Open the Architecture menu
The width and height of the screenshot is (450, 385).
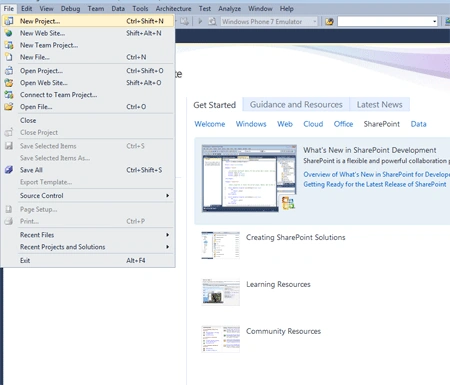[x=173, y=9]
